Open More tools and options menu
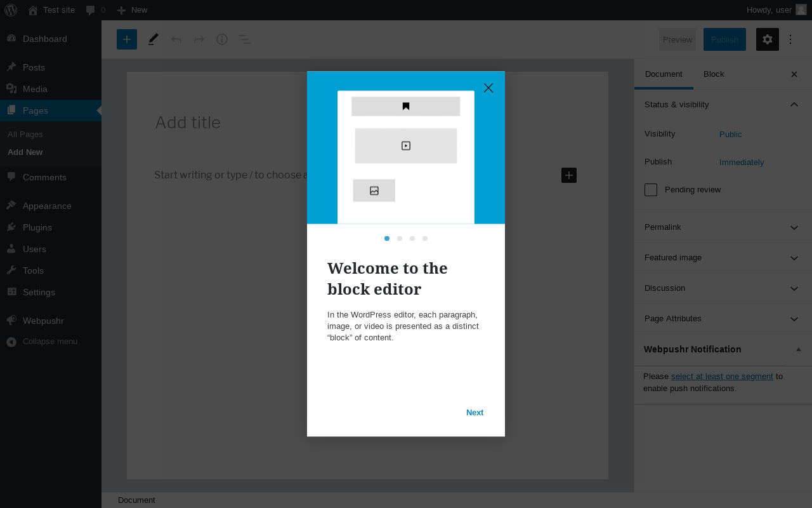Screen dimensions: 812x508 (x=790, y=39)
